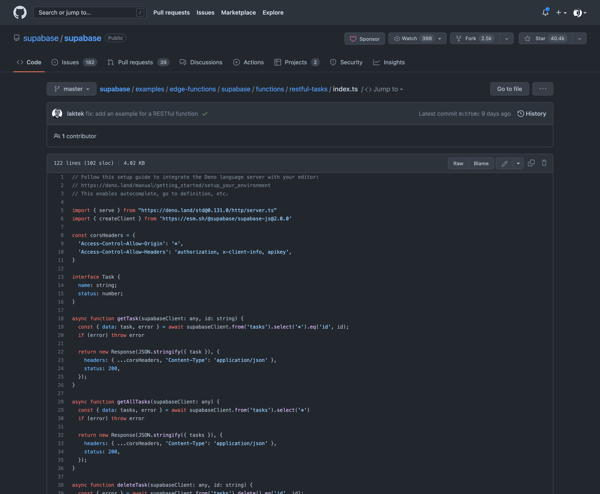
Task: Open the master branch selector
Action: click(x=71, y=89)
